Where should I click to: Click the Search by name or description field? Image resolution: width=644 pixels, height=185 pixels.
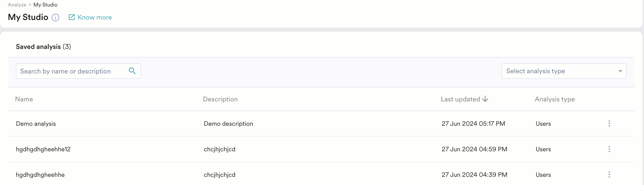(x=72, y=71)
